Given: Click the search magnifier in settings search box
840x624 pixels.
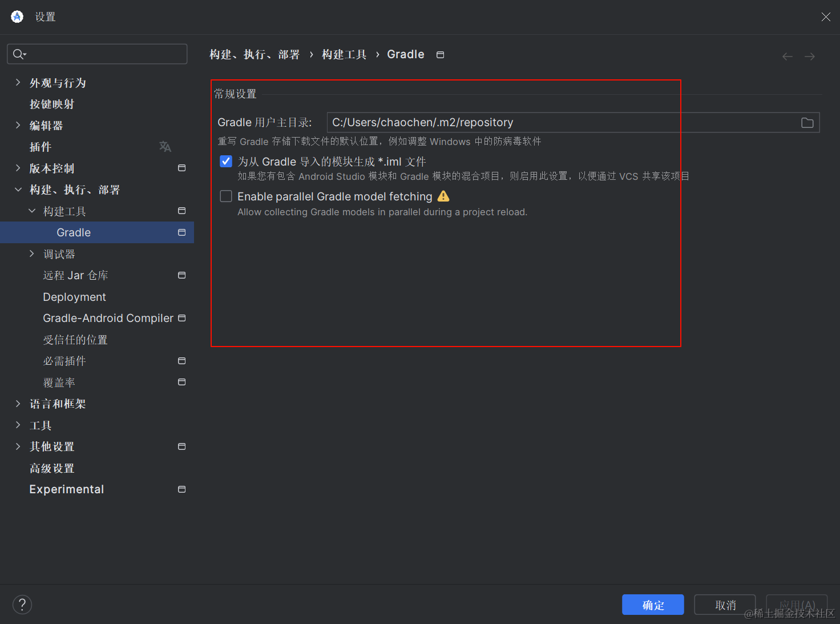Looking at the screenshot, I should tap(18, 54).
